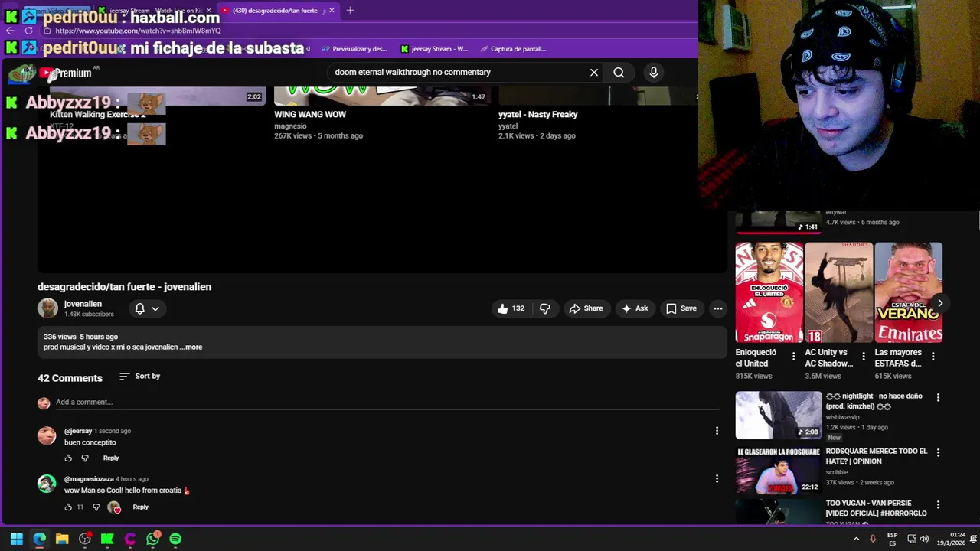The width and height of the screenshot is (980, 551).
Task: Clear the YouTube search box text
Action: coord(594,72)
